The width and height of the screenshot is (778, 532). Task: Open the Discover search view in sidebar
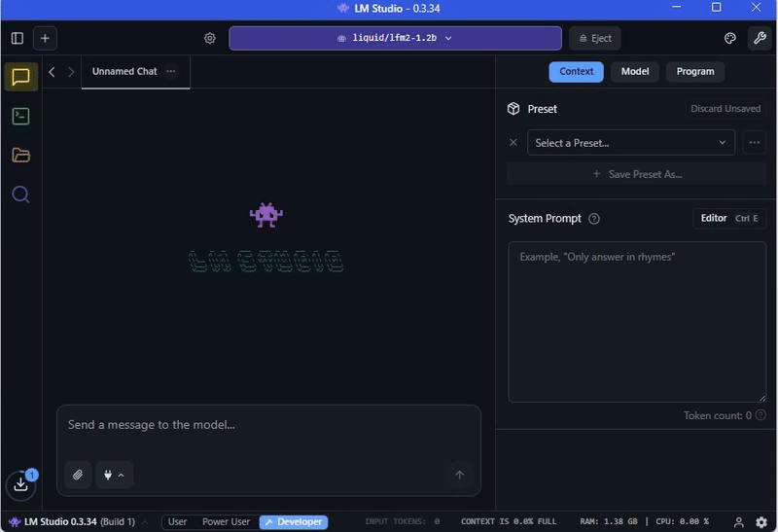pos(20,195)
